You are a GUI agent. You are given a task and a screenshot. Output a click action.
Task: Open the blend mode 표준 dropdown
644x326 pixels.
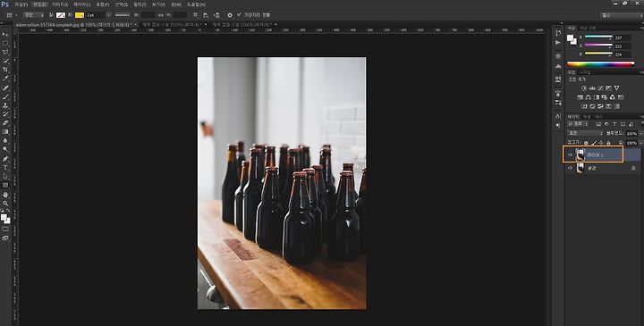(585, 133)
